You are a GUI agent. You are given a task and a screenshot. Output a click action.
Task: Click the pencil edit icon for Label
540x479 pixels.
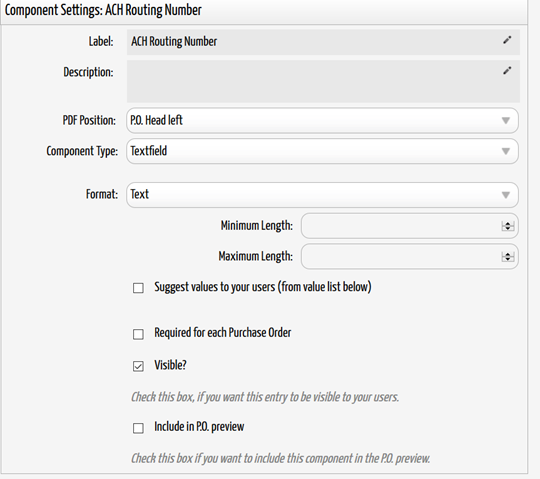(x=507, y=40)
